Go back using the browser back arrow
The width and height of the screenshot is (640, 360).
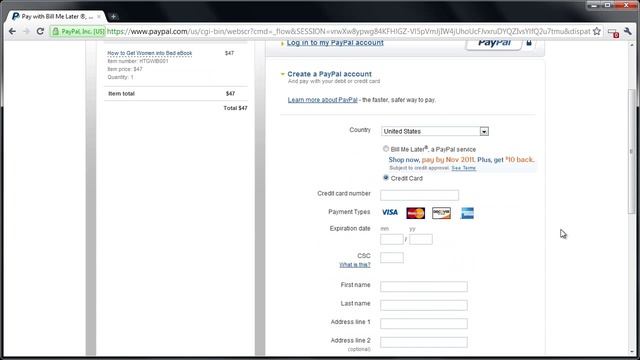(12, 31)
